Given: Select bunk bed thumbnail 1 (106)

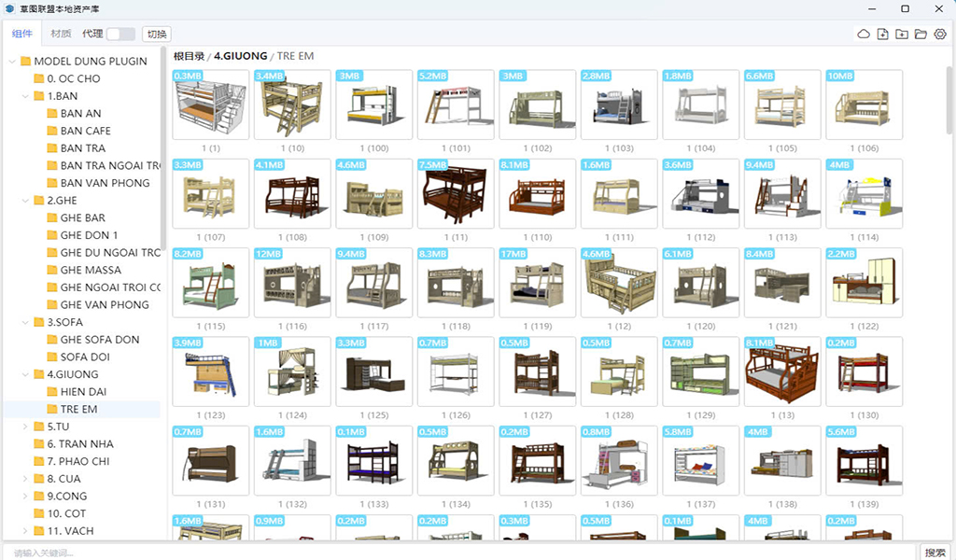Looking at the screenshot, I should tap(865, 105).
